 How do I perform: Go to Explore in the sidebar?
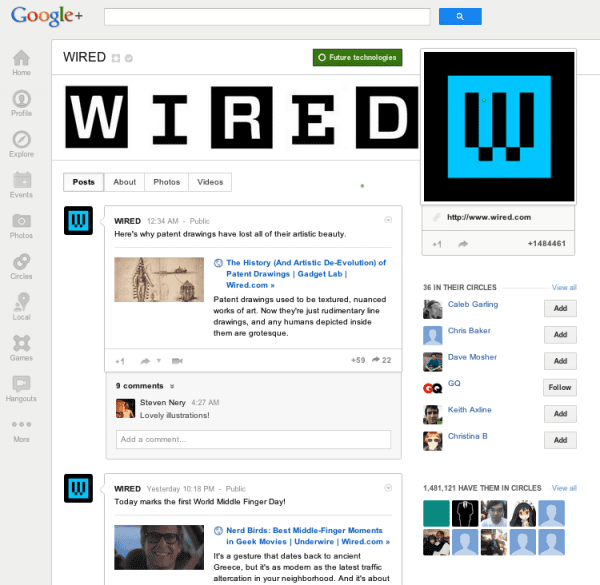[x=21, y=144]
